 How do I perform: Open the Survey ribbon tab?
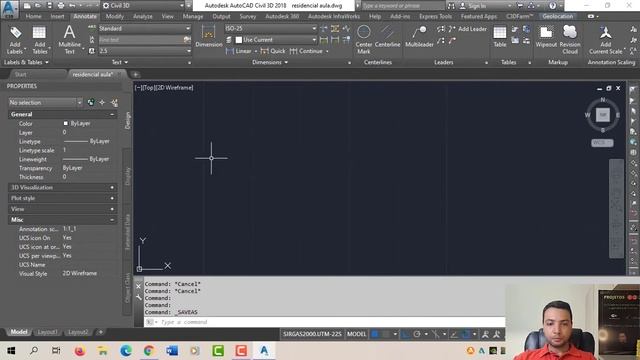tap(248, 16)
